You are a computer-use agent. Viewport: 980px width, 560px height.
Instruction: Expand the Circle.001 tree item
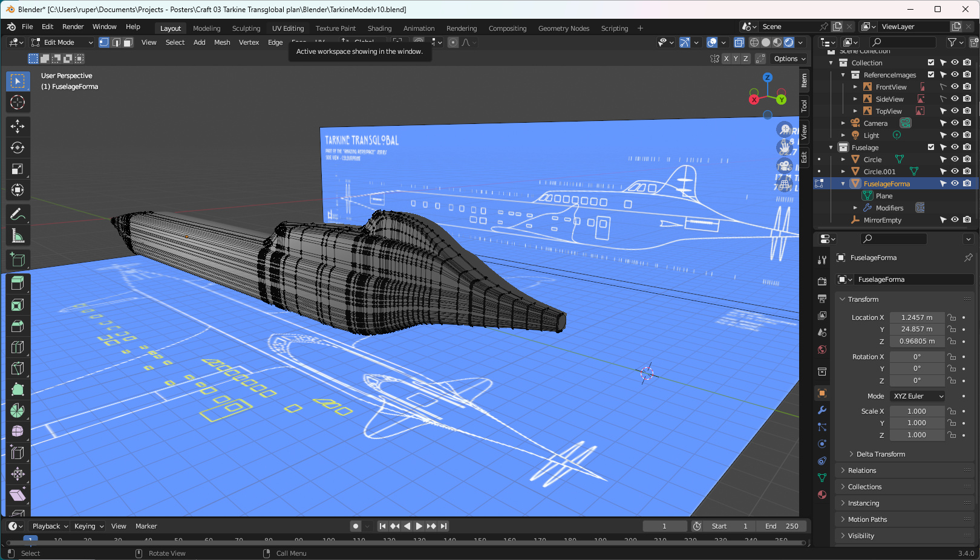point(843,172)
